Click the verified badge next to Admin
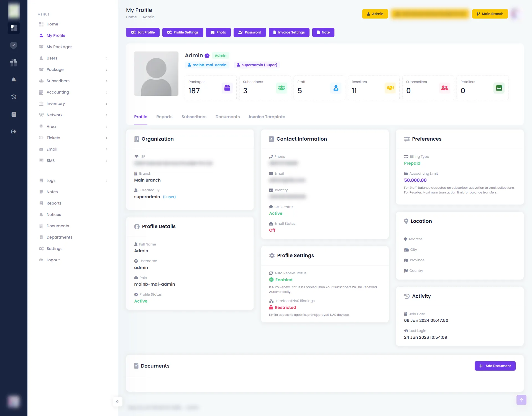 pos(207,56)
